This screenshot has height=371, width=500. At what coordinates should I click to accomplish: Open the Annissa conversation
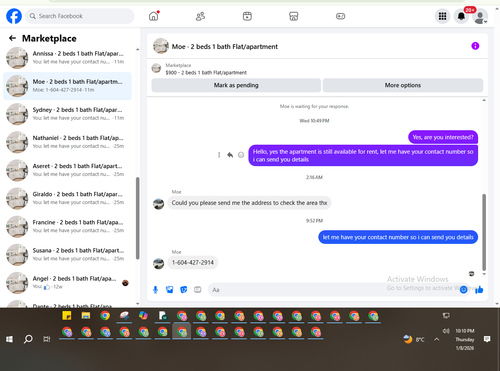67,57
